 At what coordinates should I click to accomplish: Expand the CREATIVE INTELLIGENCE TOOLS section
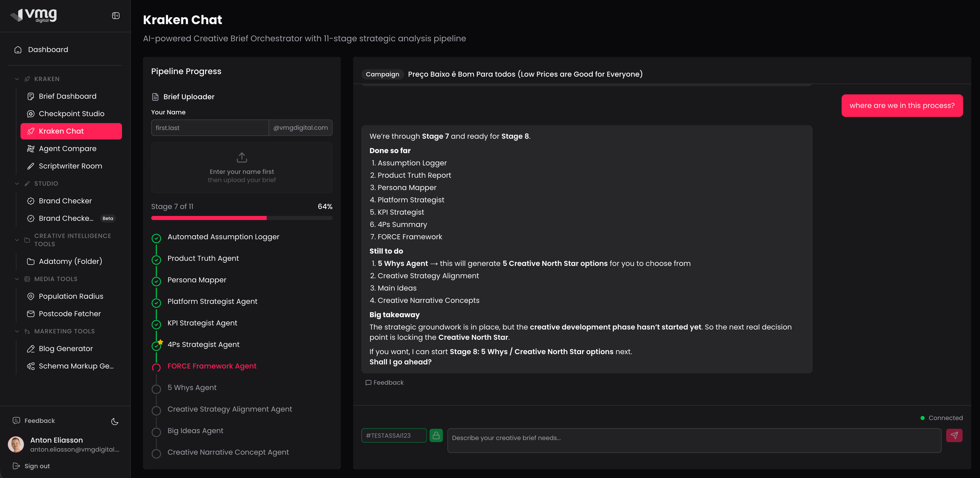coord(17,240)
